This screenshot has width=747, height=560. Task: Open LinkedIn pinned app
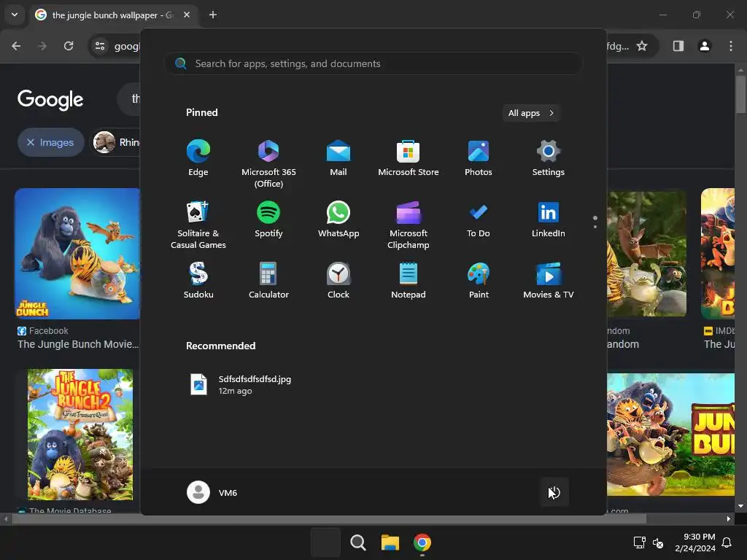[549, 219]
